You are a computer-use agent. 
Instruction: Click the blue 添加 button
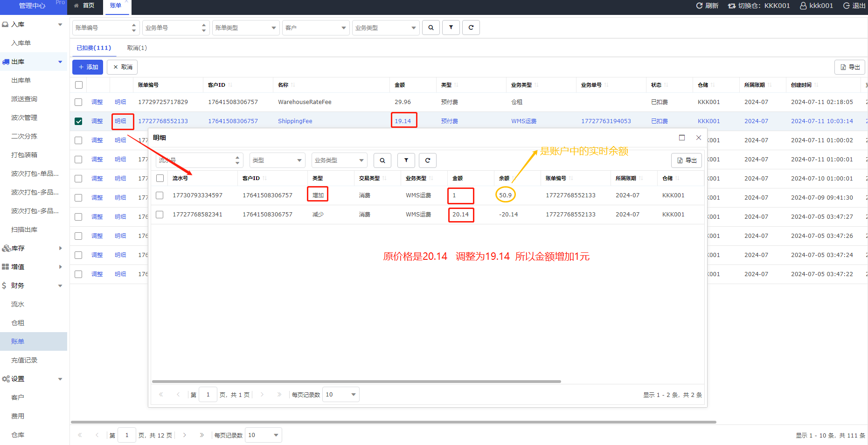(88, 67)
